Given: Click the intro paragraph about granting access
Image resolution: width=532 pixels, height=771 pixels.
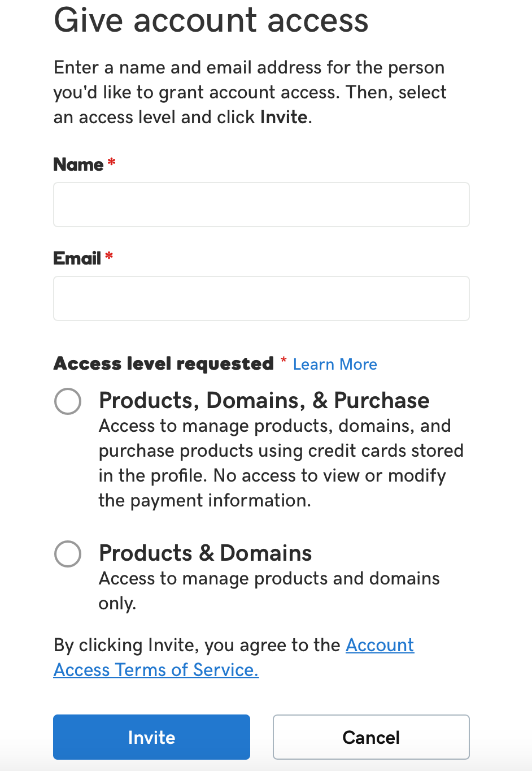Looking at the screenshot, I should click(x=250, y=92).
